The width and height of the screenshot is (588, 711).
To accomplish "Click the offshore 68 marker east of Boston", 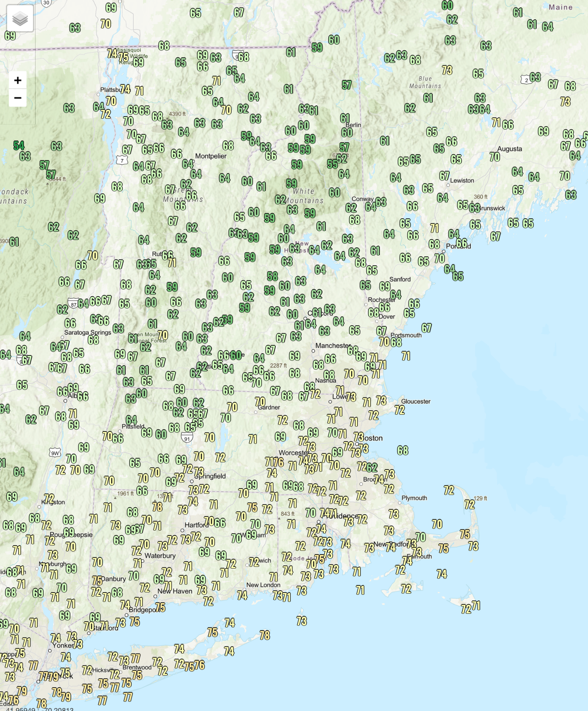I will 403,450.
